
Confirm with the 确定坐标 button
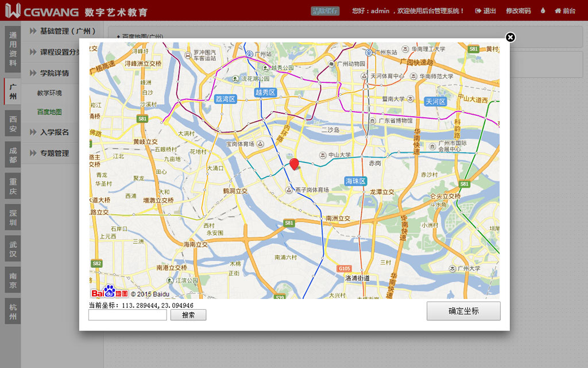point(463,311)
